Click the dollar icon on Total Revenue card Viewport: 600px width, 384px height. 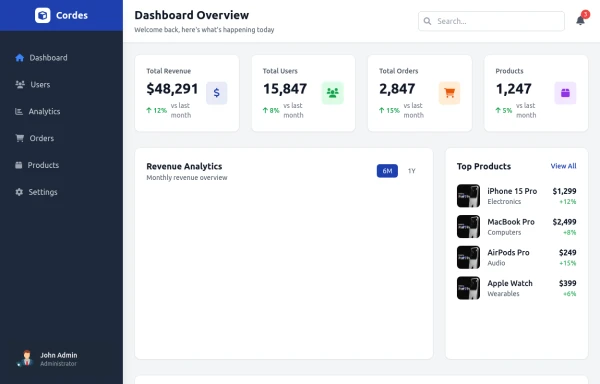217,93
